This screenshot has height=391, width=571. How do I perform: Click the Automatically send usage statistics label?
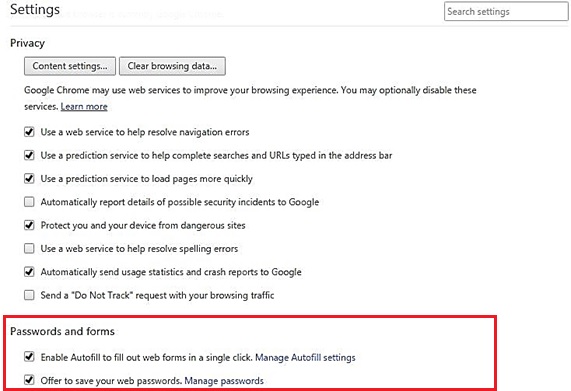pos(171,272)
